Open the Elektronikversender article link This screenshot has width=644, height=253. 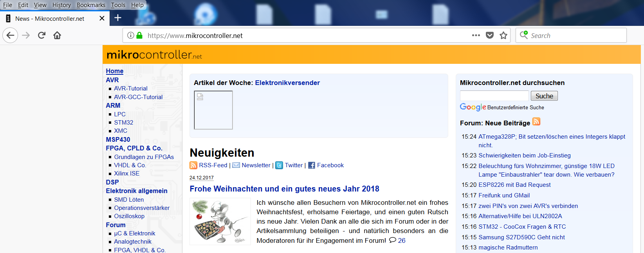point(287,83)
